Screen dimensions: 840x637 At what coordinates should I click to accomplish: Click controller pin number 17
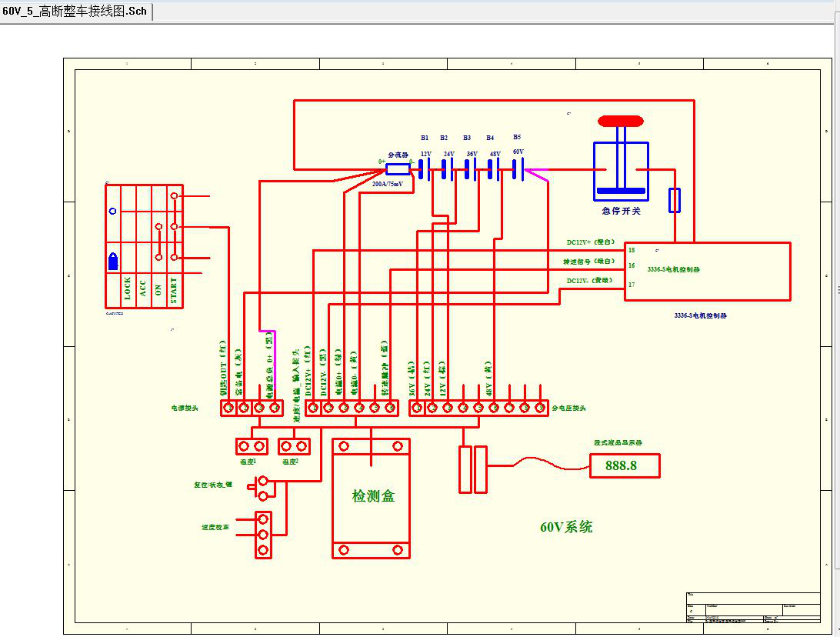(632, 285)
